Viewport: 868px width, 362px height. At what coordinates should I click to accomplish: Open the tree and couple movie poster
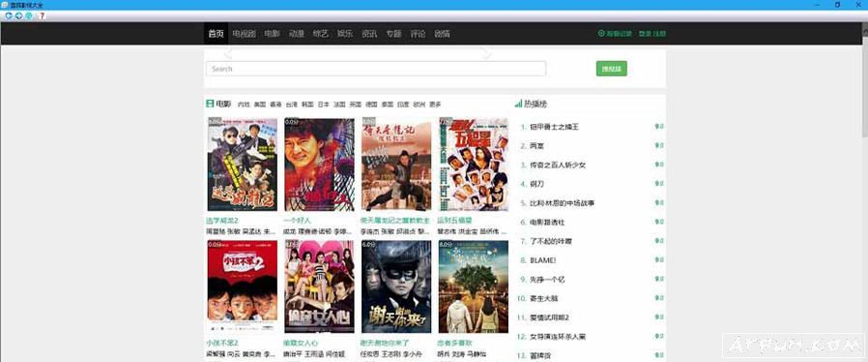tap(474, 287)
